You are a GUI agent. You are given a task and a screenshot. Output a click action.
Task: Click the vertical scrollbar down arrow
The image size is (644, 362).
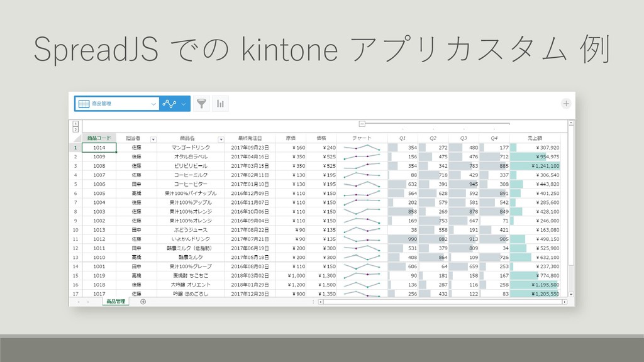pyautogui.click(x=571, y=294)
